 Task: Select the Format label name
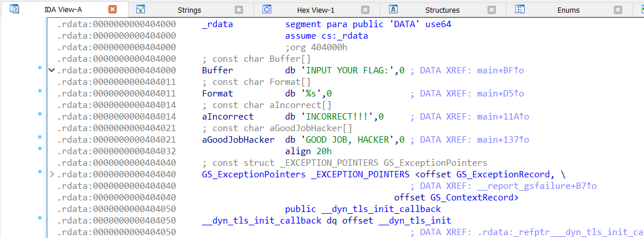click(218, 94)
